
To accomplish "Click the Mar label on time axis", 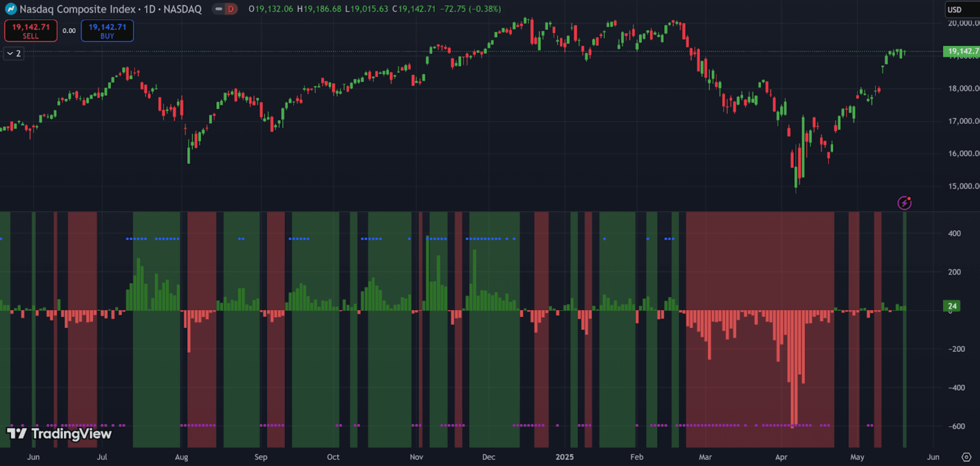I will coord(705,457).
